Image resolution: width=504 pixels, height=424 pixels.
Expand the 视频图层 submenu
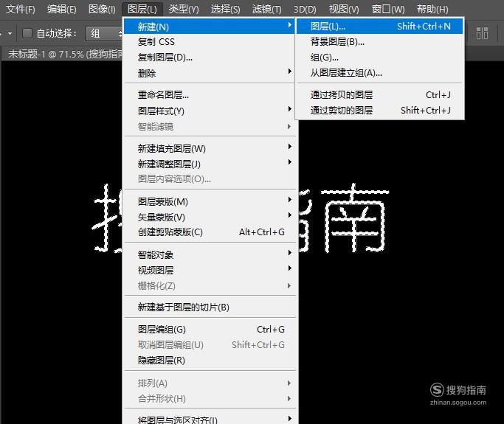coord(209,270)
